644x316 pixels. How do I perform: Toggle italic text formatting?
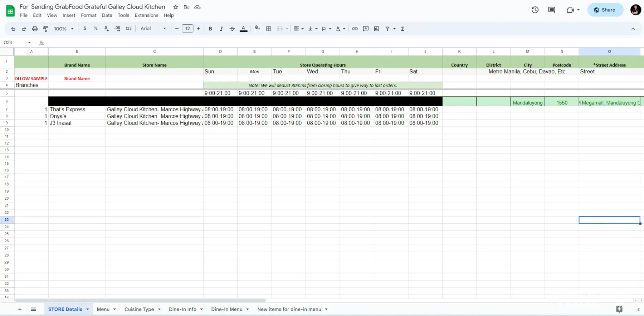point(221,29)
